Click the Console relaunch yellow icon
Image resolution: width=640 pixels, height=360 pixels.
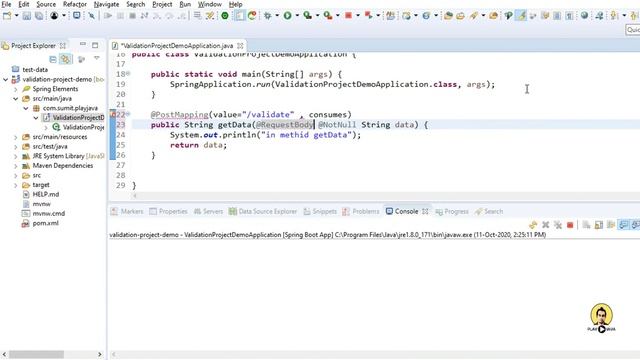coord(533,225)
